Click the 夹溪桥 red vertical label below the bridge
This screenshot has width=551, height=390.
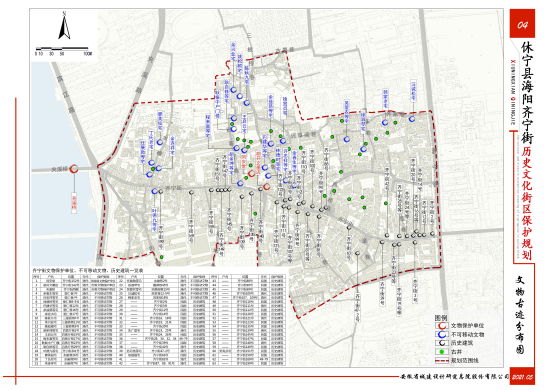coord(74,203)
